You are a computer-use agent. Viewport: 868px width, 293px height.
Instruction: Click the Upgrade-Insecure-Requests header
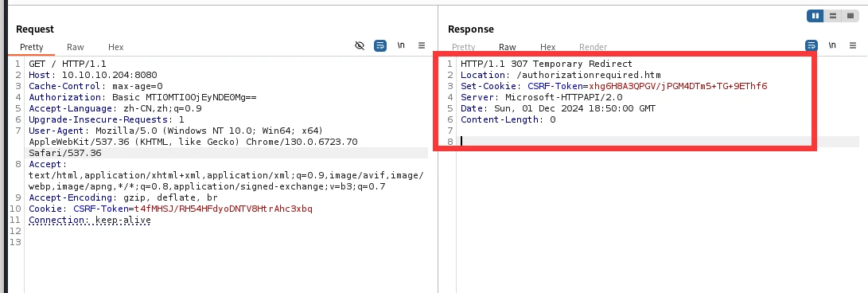coord(107,119)
